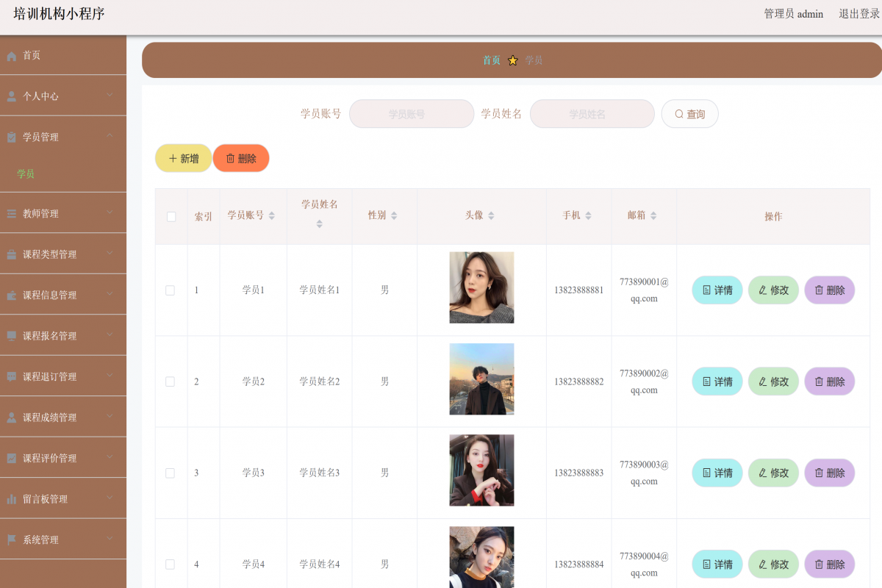The width and height of the screenshot is (882, 588).
Task: Click the 学员姓名 search input field
Action: click(592, 114)
